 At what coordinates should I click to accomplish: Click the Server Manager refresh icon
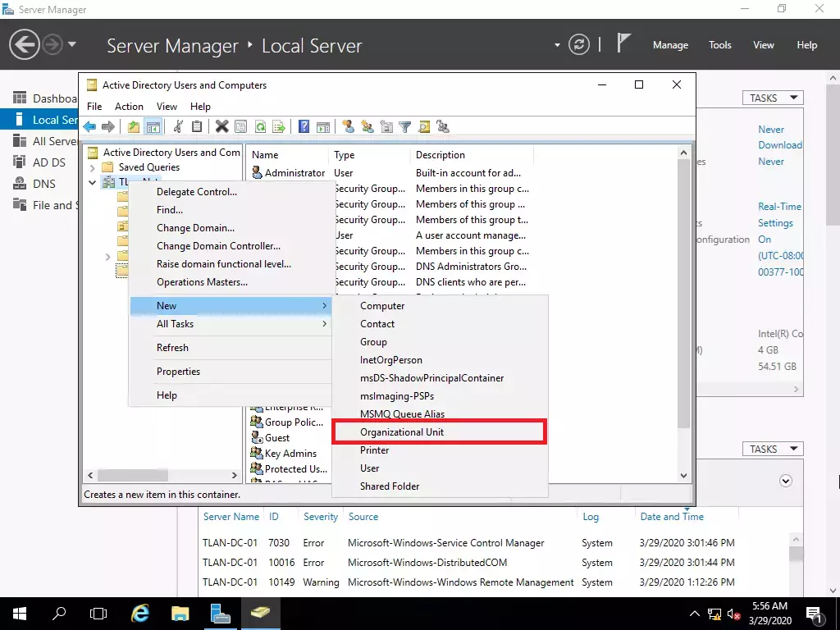pyautogui.click(x=579, y=44)
